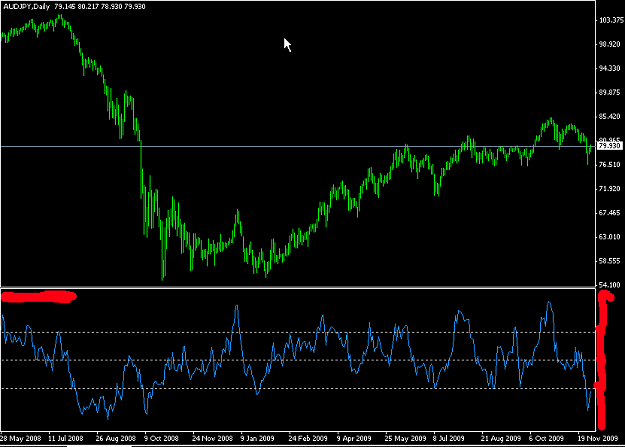Click the 24 Feb 2009 date label

(x=308, y=439)
